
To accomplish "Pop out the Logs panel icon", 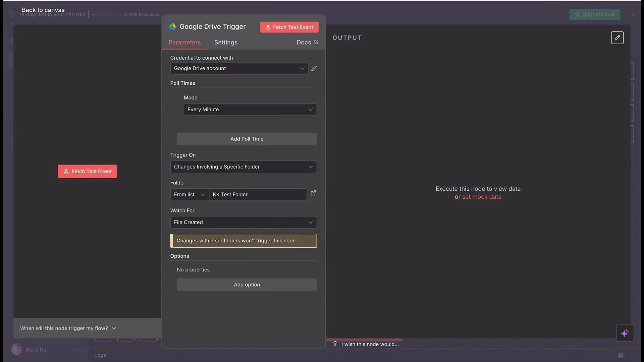I will [621, 355].
